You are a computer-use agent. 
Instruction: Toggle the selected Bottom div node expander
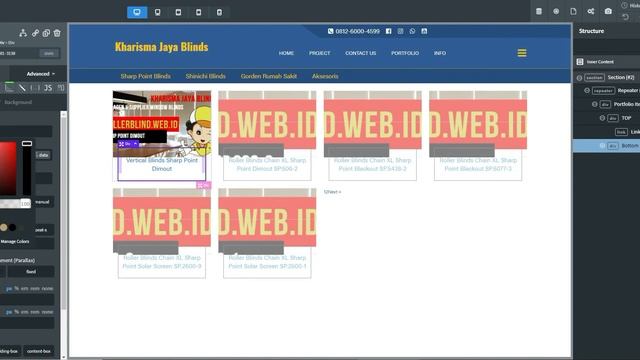click(602, 146)
